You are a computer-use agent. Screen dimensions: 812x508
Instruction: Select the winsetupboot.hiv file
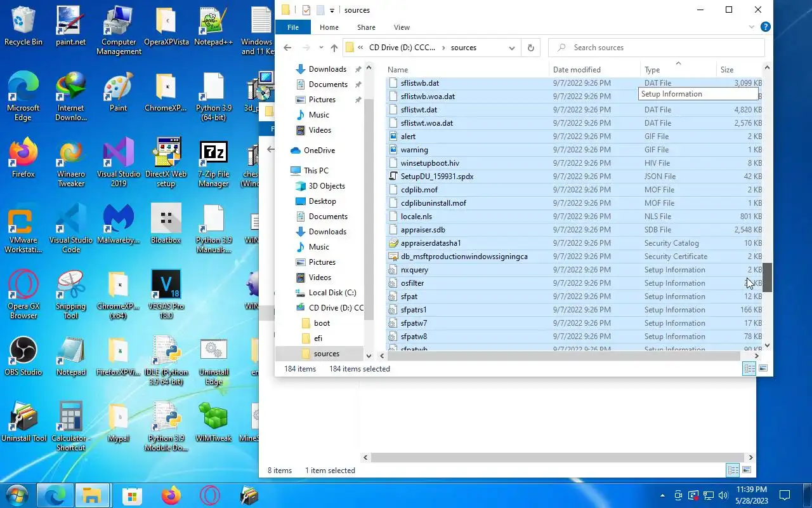coord(574,163)
